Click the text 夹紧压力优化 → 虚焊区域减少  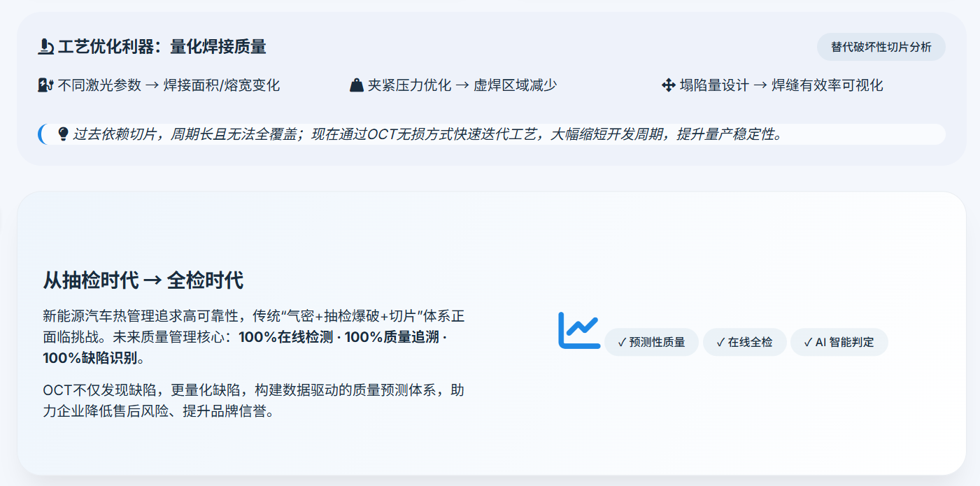point(462,85)
